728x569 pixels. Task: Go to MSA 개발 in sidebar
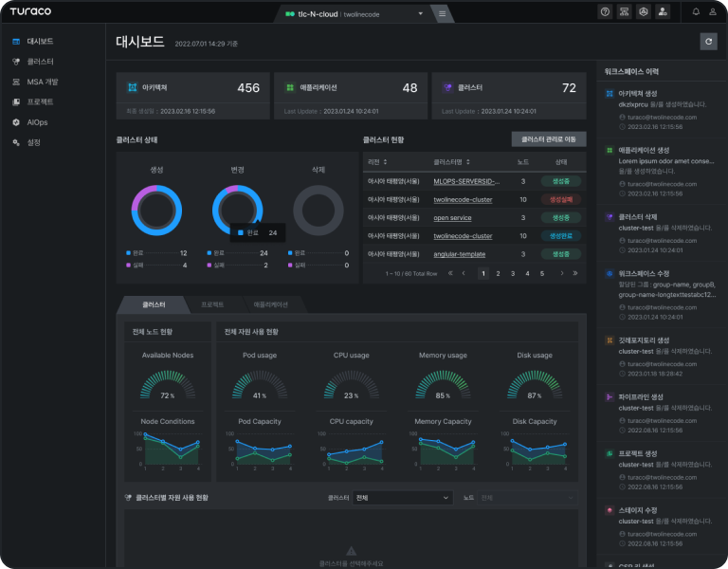(42, 82)
